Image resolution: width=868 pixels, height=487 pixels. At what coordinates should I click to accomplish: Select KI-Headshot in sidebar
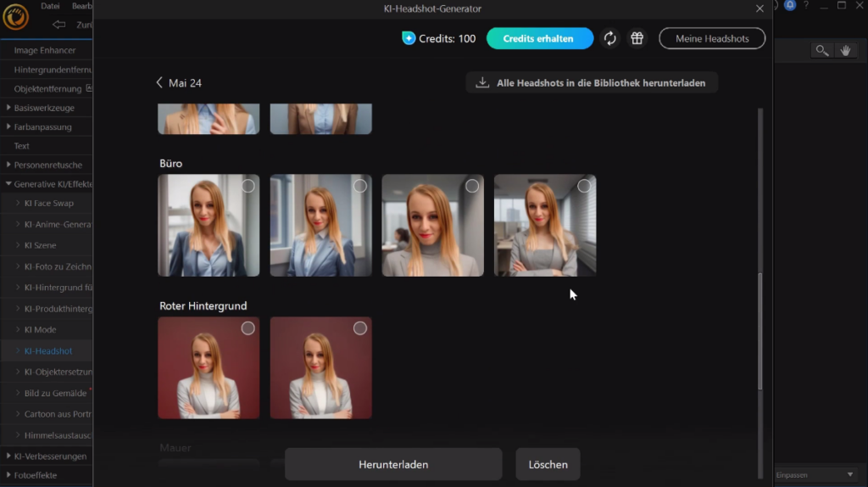48,350
